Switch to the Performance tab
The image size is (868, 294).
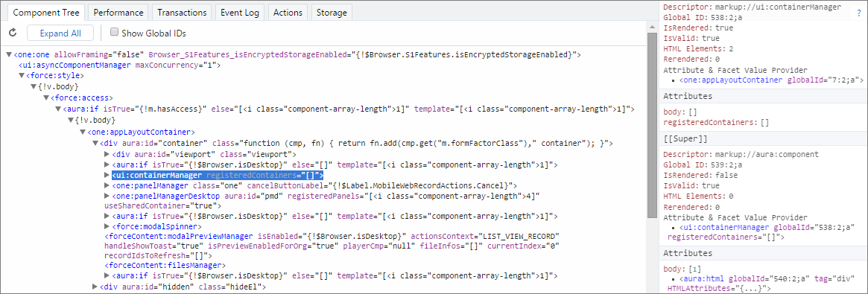pyautogui.click(x=118, y=12)
